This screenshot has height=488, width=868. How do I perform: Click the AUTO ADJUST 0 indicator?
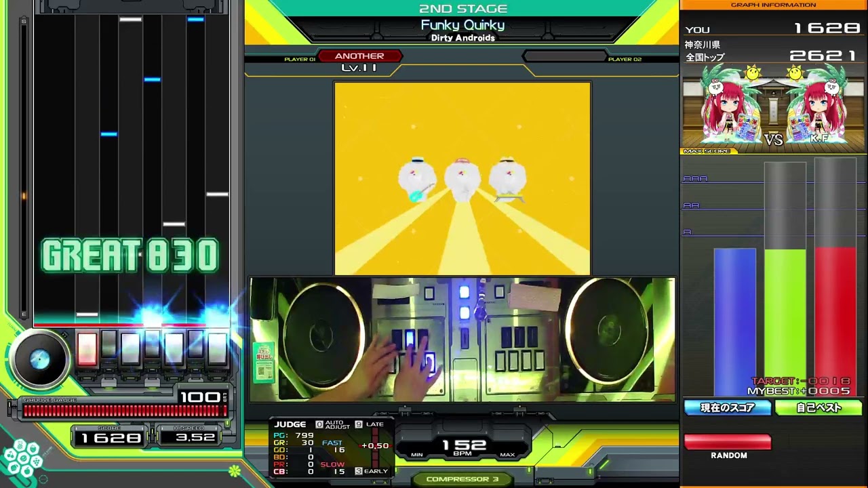pos(333,424)
